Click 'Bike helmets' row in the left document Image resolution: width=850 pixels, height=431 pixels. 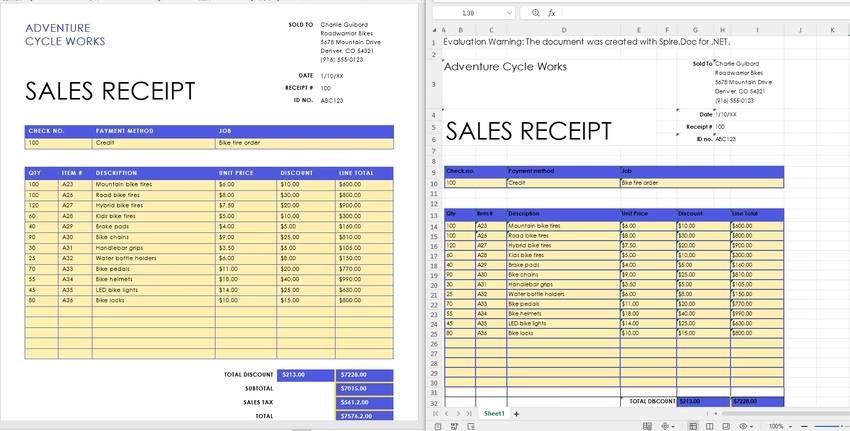(x=114, y=279)
